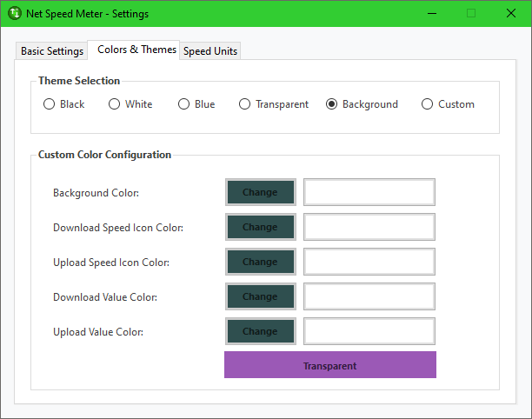
Task: Enable the Transparent theme option
Action: tap(245, 104)
